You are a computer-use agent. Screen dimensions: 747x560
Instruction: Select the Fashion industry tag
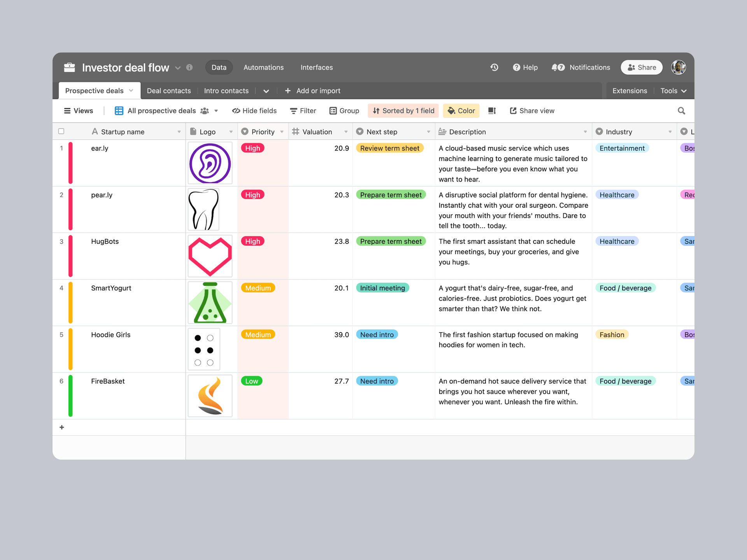point(612,334)
